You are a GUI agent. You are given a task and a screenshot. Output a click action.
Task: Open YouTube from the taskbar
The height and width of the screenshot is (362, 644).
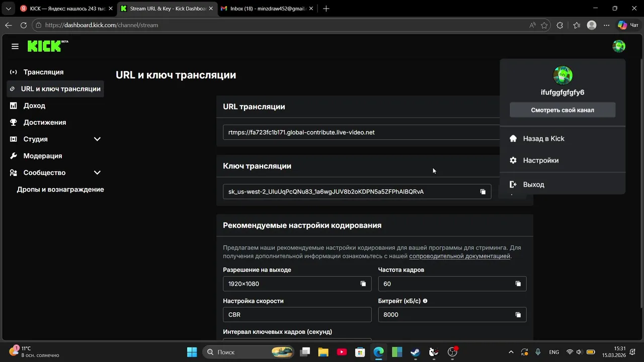tap(341, 352)
